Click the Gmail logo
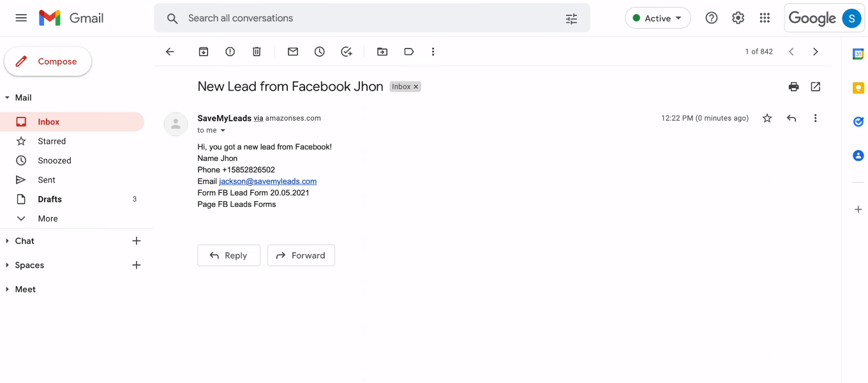Image resolution: width=868 pixels, height=383 pixels. click(71, 18)
